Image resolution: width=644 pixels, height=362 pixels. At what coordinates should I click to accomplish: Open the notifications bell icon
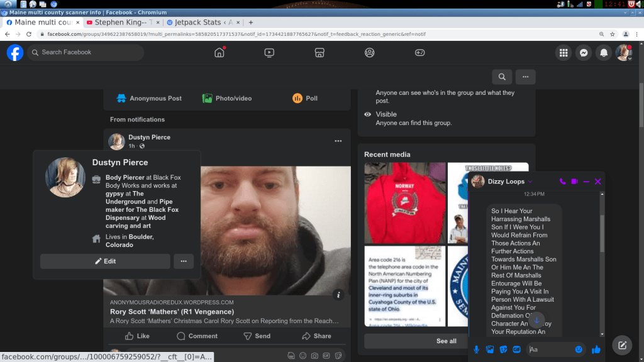(x=604, y=53)
